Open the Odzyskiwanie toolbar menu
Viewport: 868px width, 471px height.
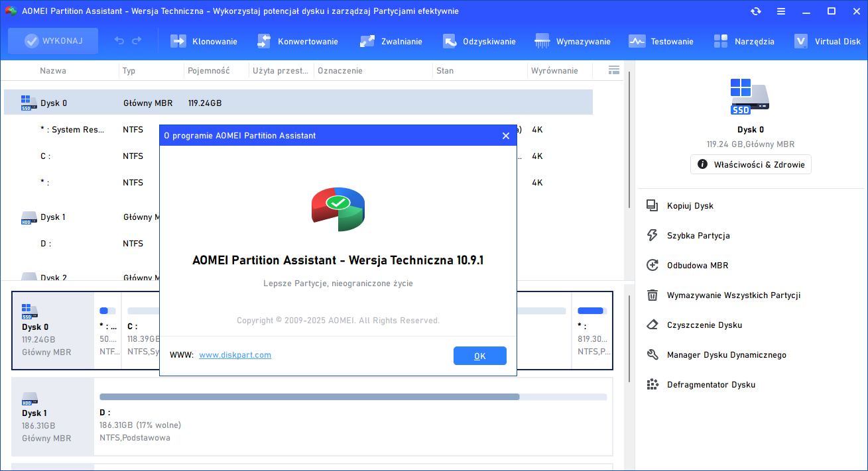coord(479,41)
